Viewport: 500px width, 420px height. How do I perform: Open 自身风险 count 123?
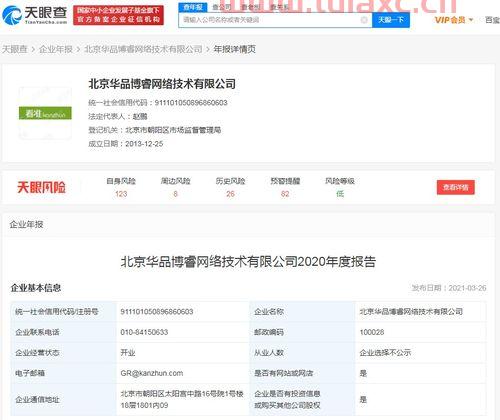(x=121, y=194)
